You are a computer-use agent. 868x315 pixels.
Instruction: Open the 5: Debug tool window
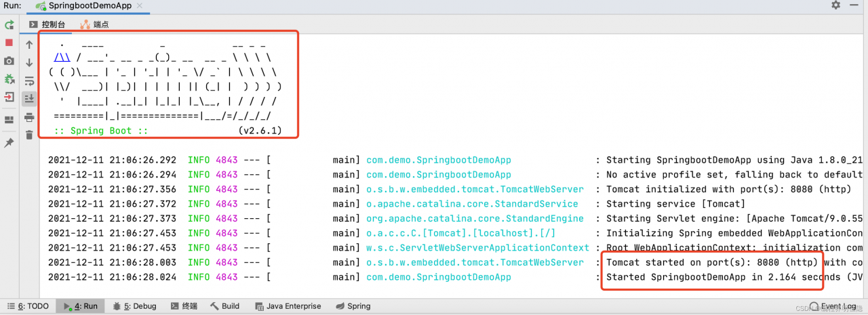point(134,306)
